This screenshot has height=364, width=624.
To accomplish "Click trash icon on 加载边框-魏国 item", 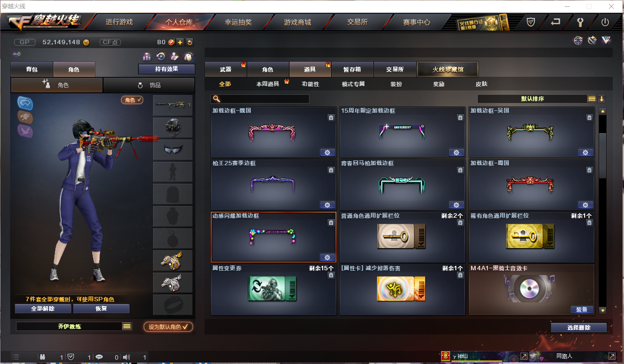I will click(330, 118).
